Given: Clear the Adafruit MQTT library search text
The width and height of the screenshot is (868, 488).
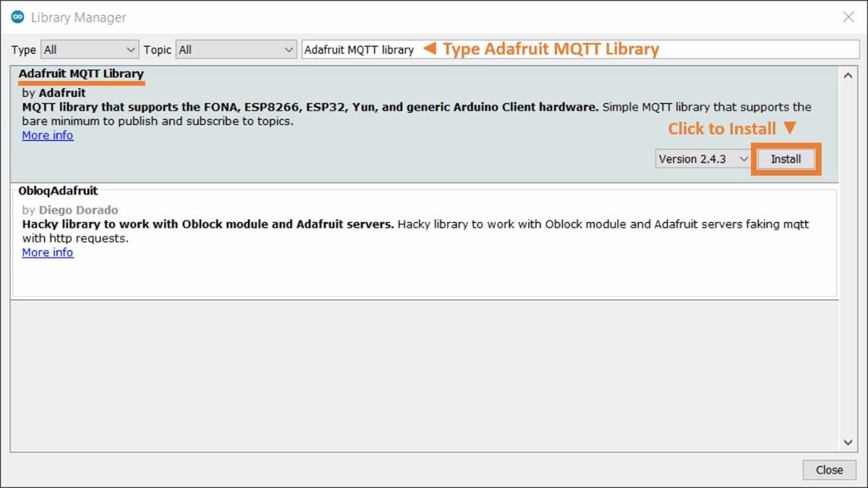Looking at the screenshot, I should point(358,49).
